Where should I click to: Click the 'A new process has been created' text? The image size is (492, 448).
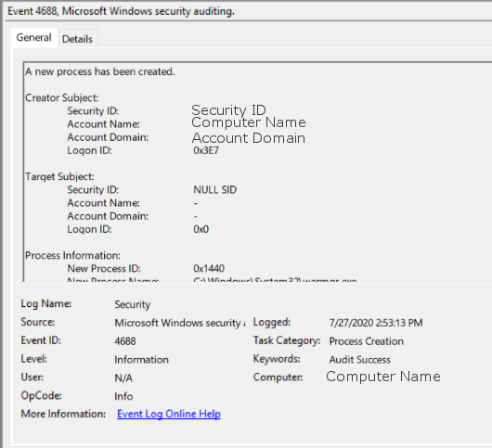tap(99, 71)
